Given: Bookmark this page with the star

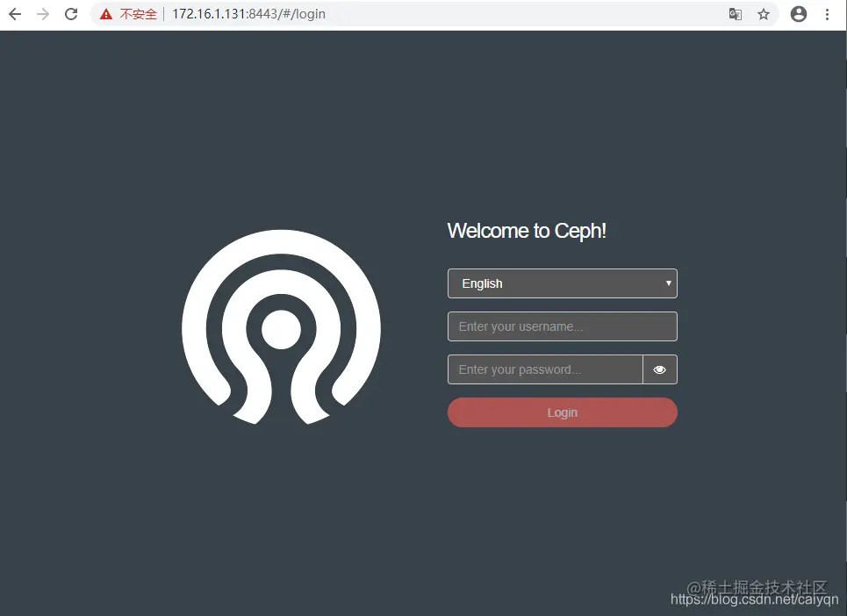Looking at the screenshot, I should click(764, 14).
